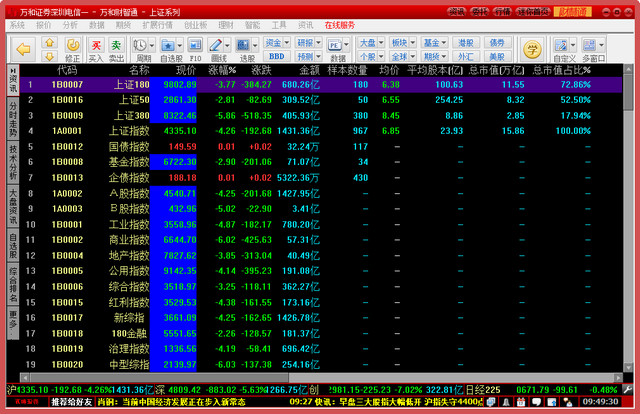The image size is (640, 414).
Task: Click the BBD toolbar button
Action: (277, 56)
